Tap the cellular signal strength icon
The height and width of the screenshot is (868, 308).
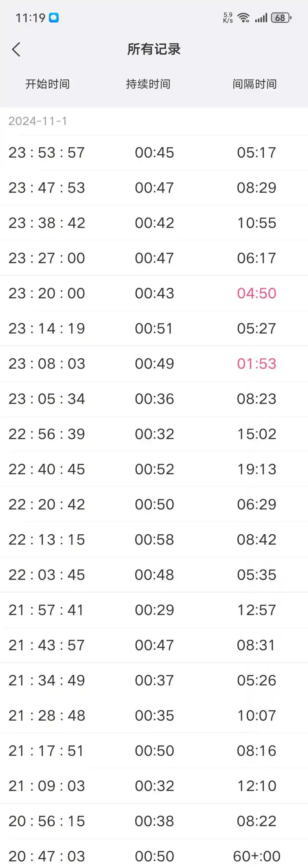coord(261,17)
